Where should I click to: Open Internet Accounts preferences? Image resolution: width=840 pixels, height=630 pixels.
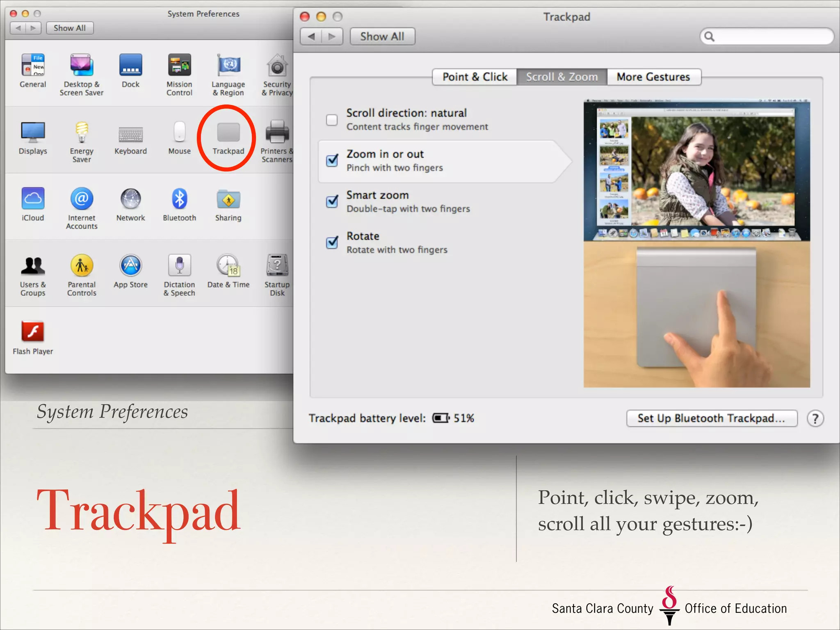[82, 199]
